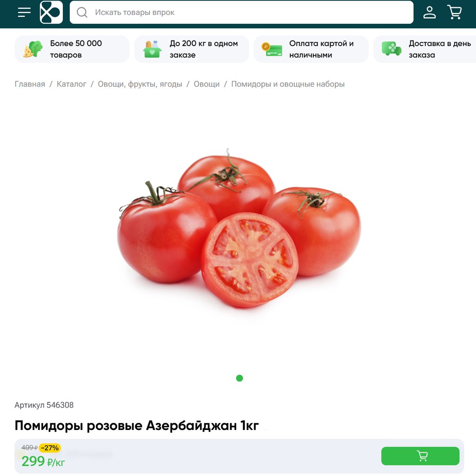Click the Vprok clover logo
Image resolution: width=476 pixels, height=476 pixels.
tap(51, 12)
